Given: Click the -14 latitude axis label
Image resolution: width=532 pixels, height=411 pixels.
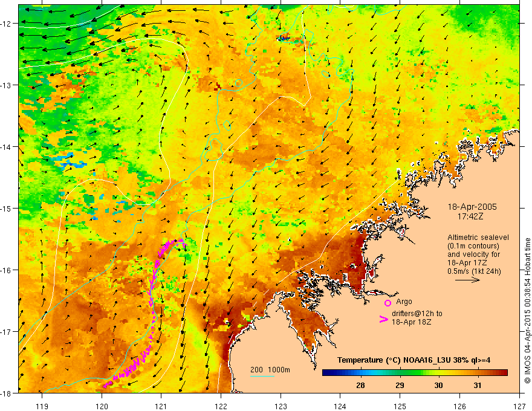Looking at the screenshot, I should click(7, 147).
